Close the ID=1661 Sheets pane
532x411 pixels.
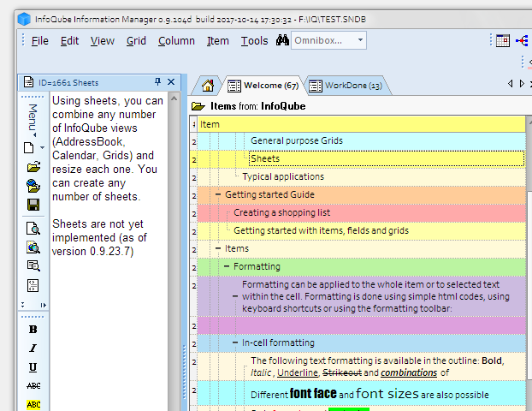pyautogui.click(x=171, y=82)
